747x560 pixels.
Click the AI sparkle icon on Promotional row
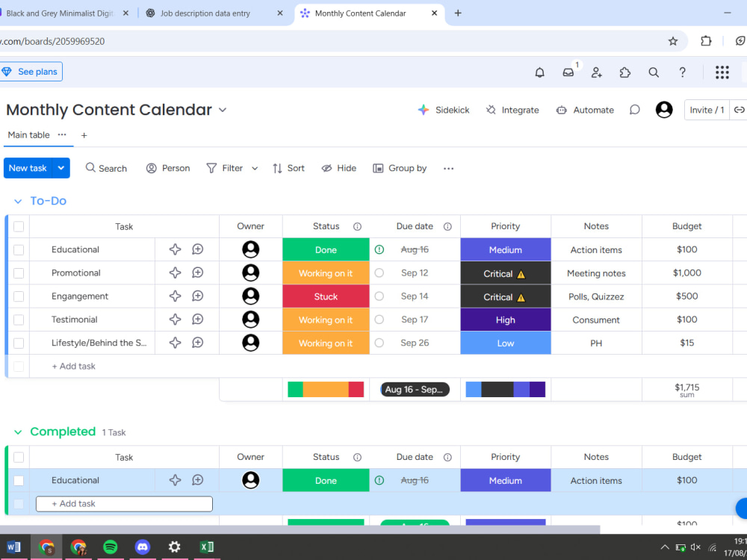(x=176, y=273)
